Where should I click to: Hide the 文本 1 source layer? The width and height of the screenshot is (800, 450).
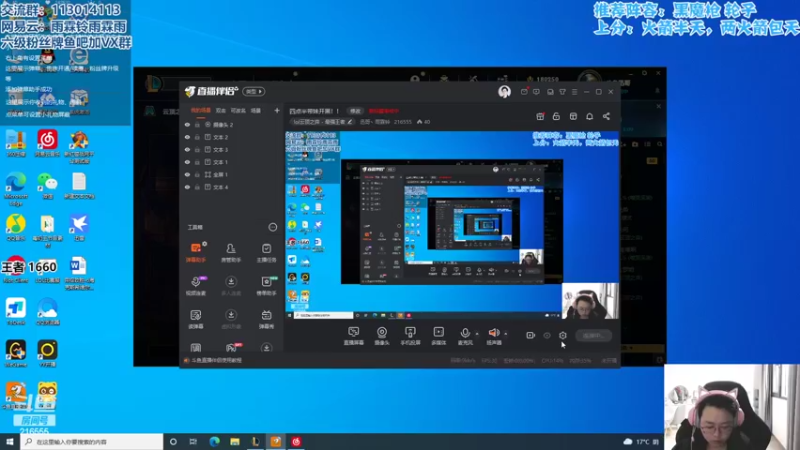coord(187,162)
